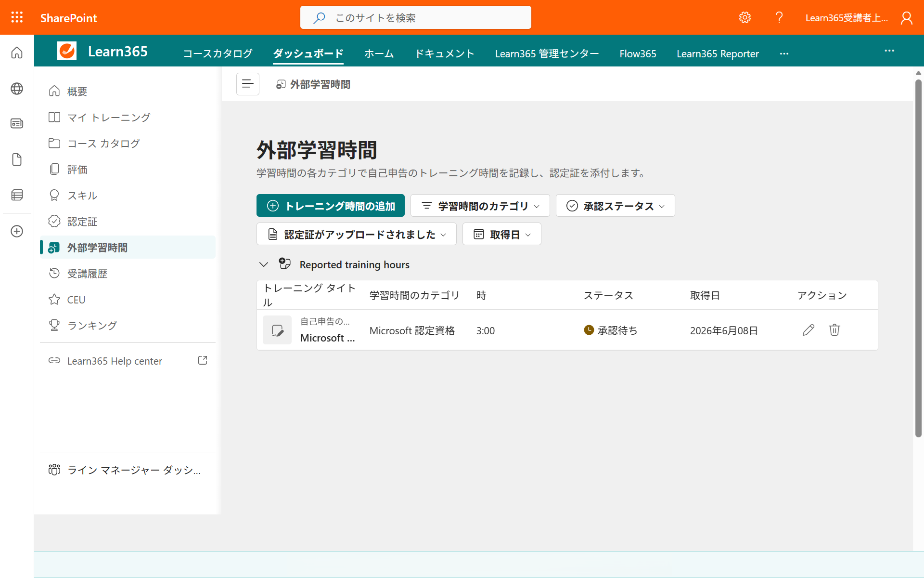Open CEU in the sidebar

coord(128,299)
